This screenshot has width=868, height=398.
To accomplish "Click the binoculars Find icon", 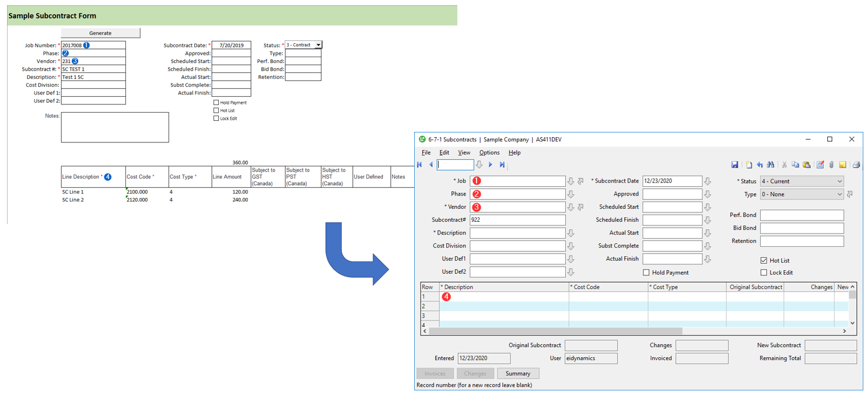I will coord(770,165).
